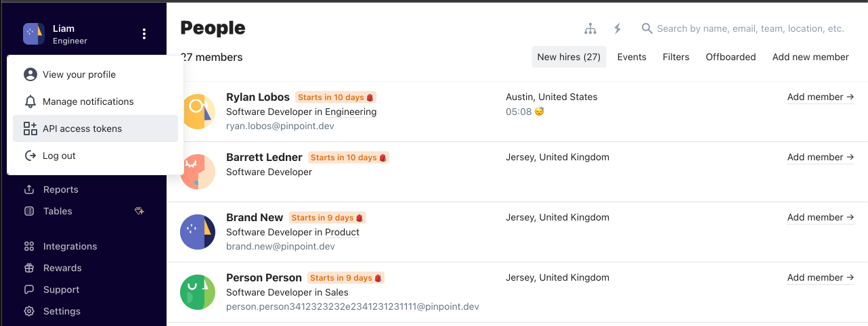Open Settings gear in the sidebar
Viewport: 868px width, 326px height.
coord(29,311)
